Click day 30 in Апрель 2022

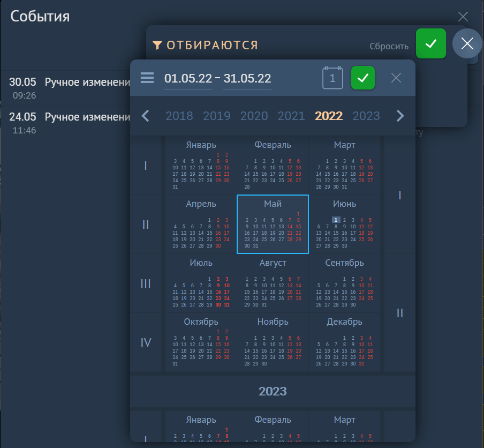[218, 246]
